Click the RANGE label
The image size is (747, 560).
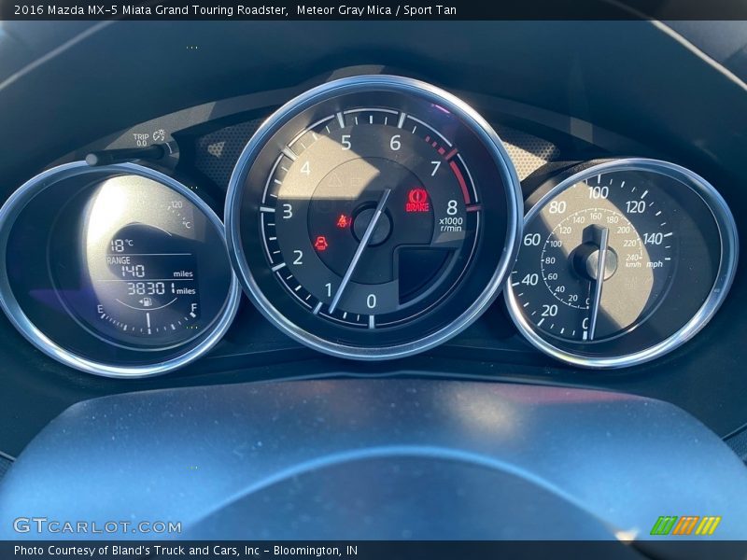pos(118,260)
